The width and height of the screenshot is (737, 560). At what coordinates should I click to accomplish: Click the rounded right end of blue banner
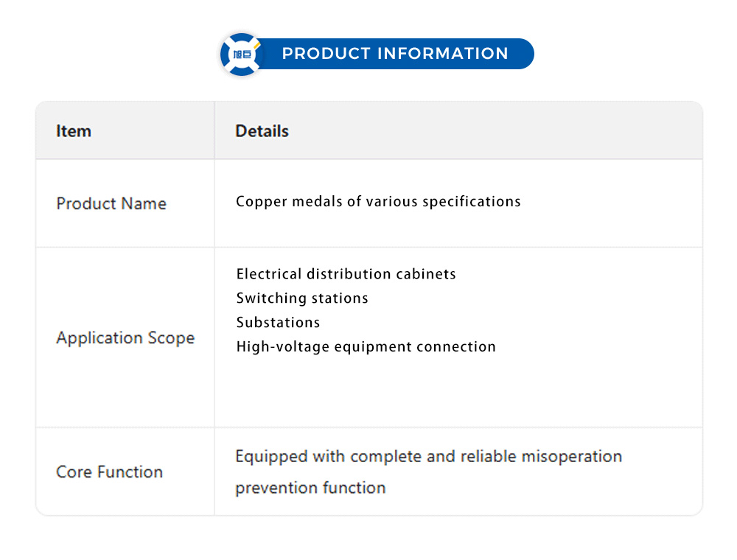[x=525, y=54]
